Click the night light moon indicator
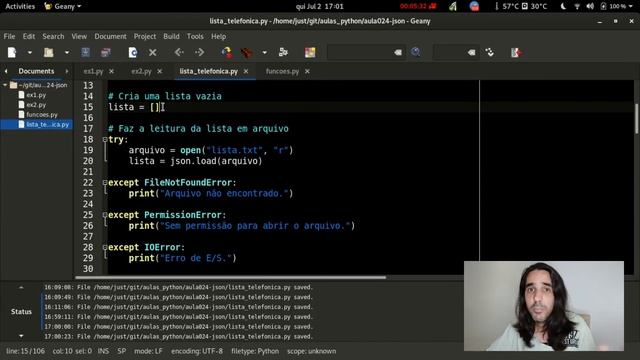Screen dimensions: 640x360 (x=563, y=6)
